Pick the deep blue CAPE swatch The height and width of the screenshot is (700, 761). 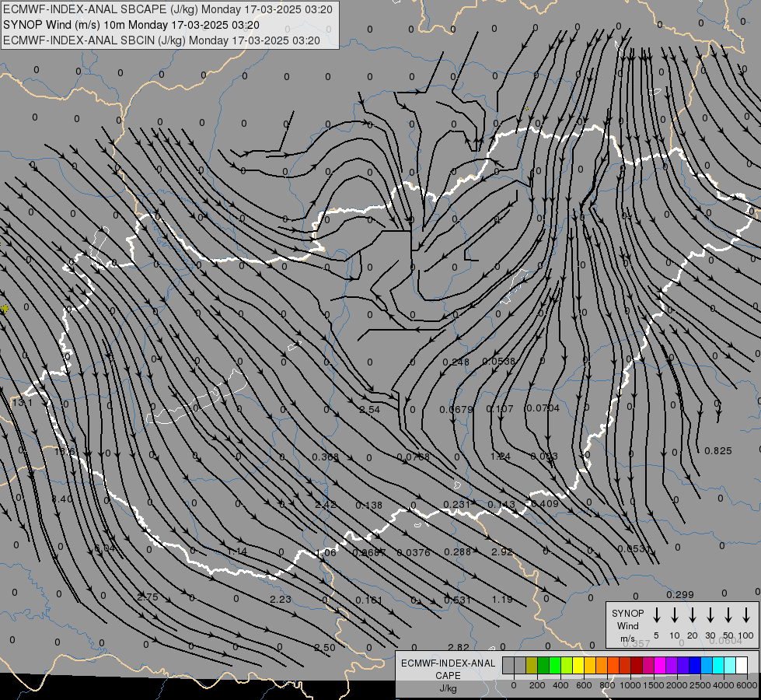694,665
